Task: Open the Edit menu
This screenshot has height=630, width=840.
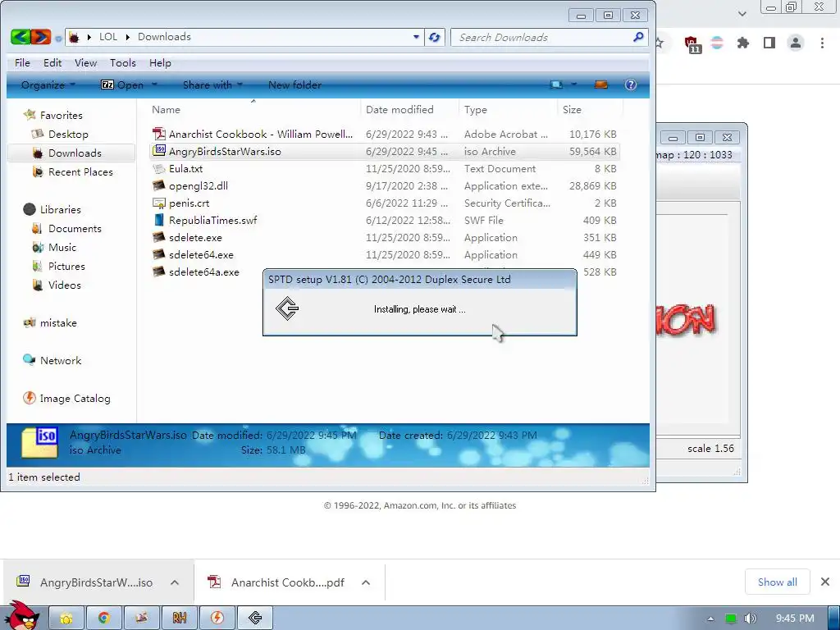Action: (x=52, y=62)
